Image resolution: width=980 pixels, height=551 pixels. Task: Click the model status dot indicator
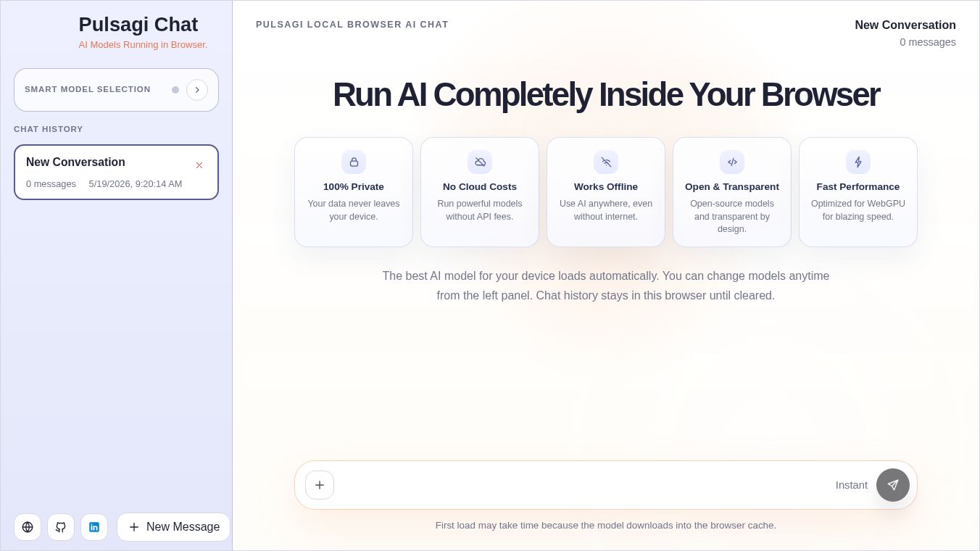(175, 90)
